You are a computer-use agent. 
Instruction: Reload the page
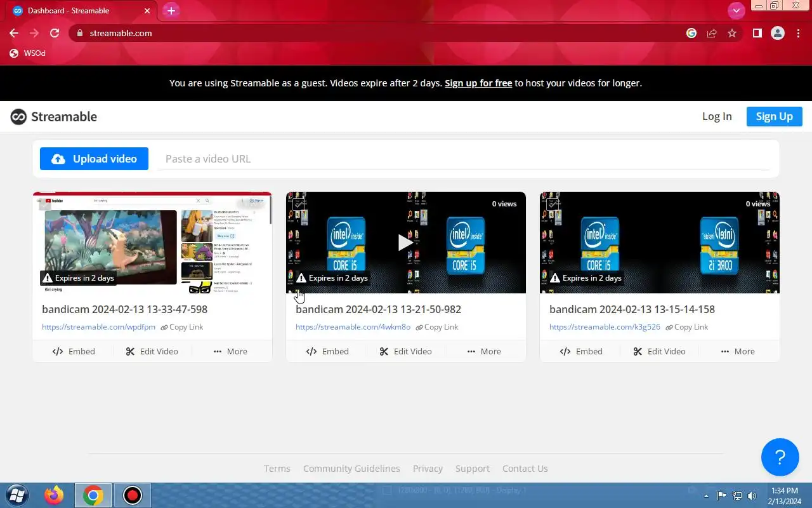55,33
